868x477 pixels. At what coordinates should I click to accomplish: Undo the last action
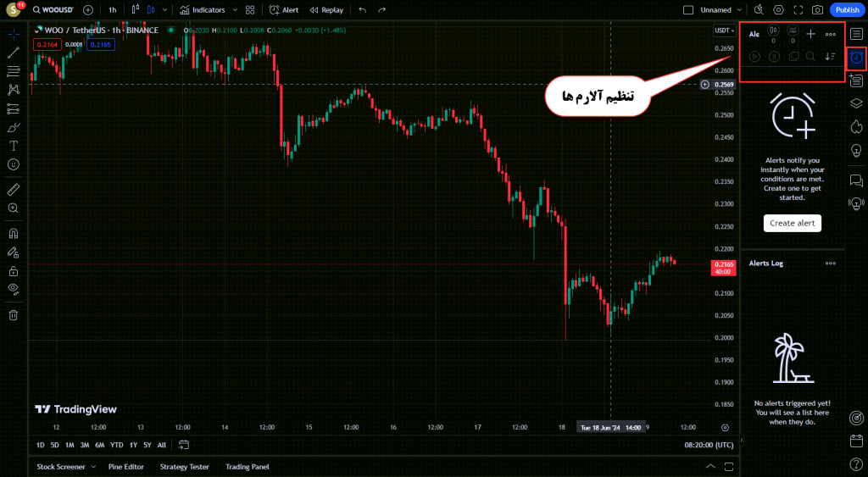363,10
